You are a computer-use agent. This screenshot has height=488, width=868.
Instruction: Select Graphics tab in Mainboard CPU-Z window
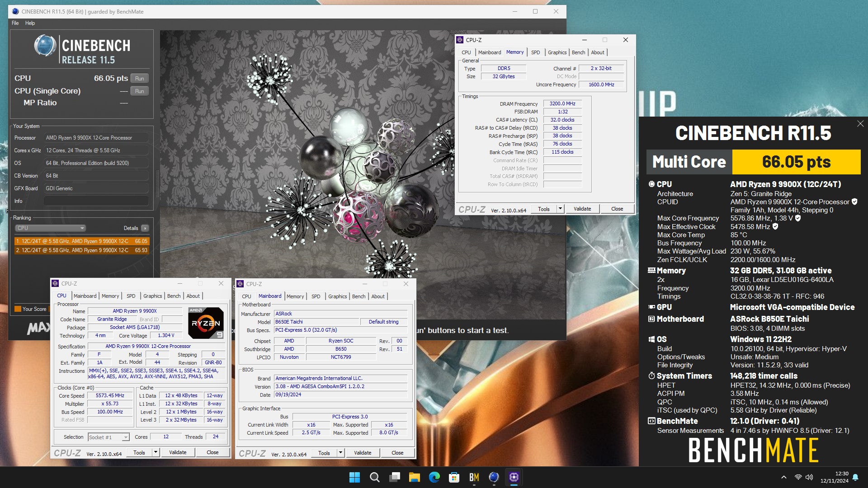point(338,296)
